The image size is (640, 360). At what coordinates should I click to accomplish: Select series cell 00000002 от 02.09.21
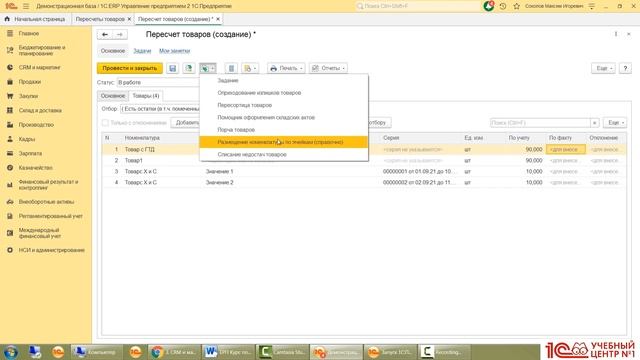419,182
